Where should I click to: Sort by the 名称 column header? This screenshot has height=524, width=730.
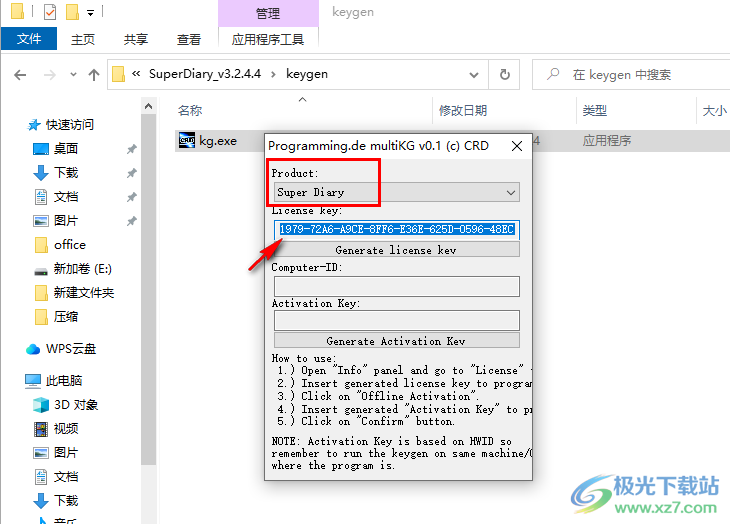pos(190,111)
